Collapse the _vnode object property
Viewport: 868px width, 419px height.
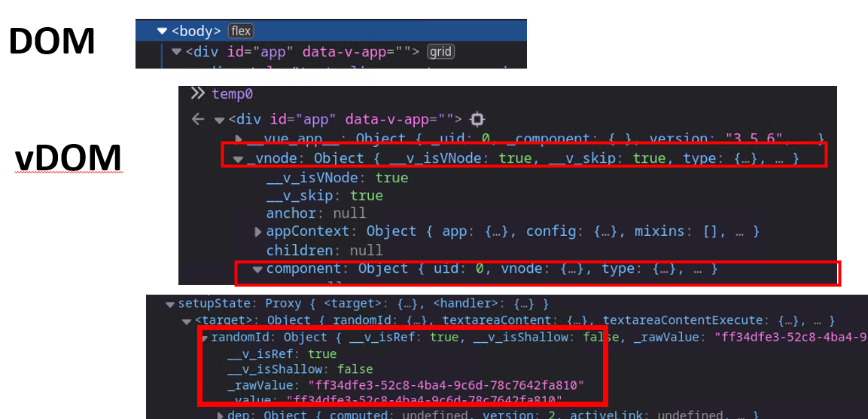[238, 159]
